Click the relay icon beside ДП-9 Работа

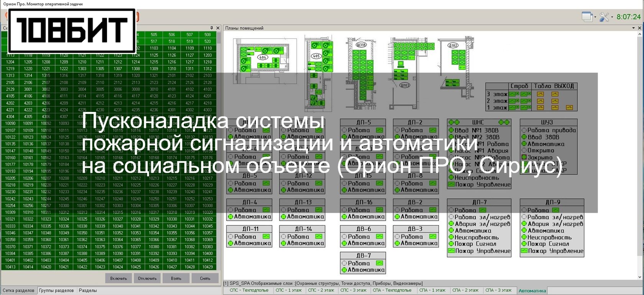pos(555,210)
